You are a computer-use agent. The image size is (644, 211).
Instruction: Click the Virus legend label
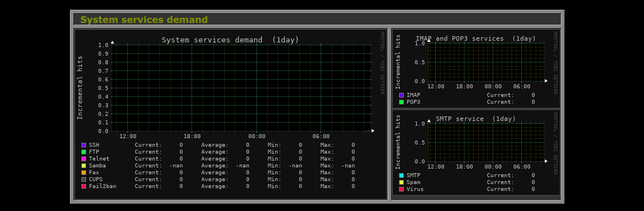click(415, 189)
